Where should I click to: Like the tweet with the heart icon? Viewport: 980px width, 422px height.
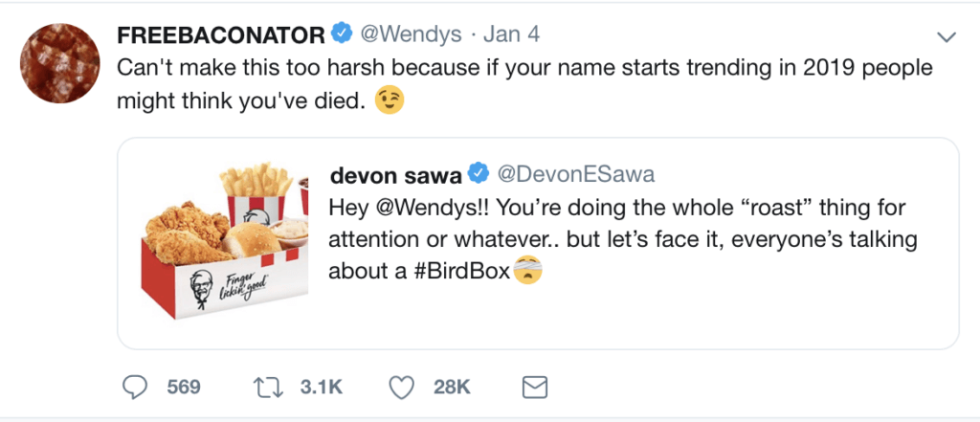(x=403, y=387)
